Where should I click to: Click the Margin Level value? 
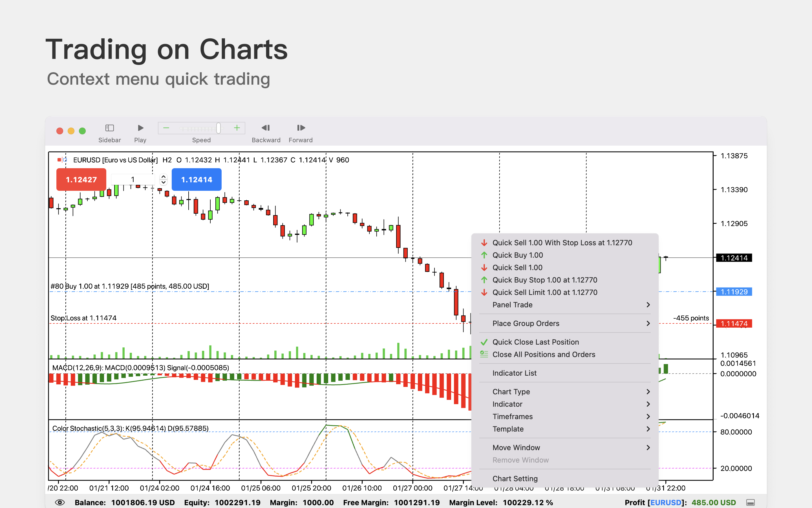[x=528, y=503]
